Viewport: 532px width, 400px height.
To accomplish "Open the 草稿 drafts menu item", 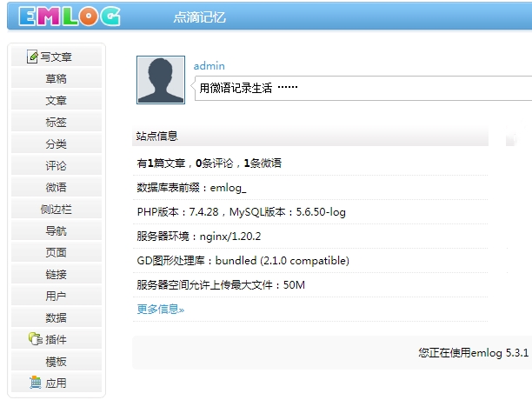I will click(57, 79).
